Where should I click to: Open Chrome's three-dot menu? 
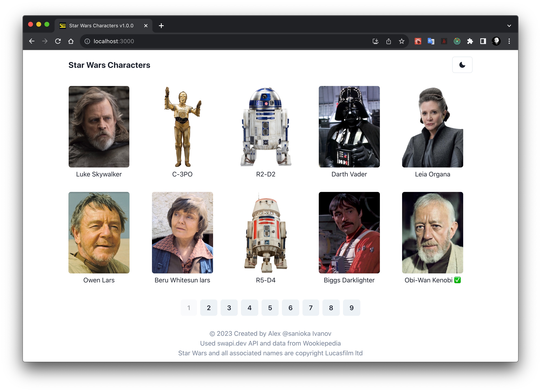point(509,41)
